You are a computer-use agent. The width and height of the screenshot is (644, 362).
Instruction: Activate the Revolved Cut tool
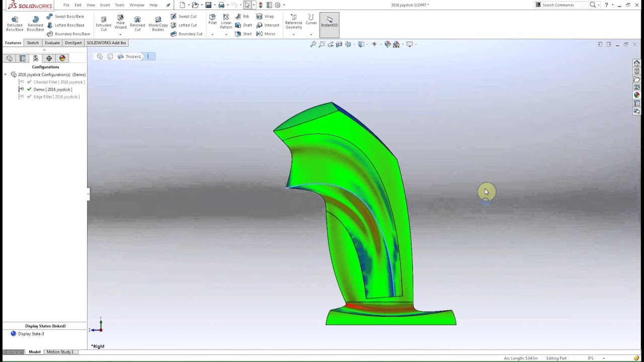click(137, 24)
